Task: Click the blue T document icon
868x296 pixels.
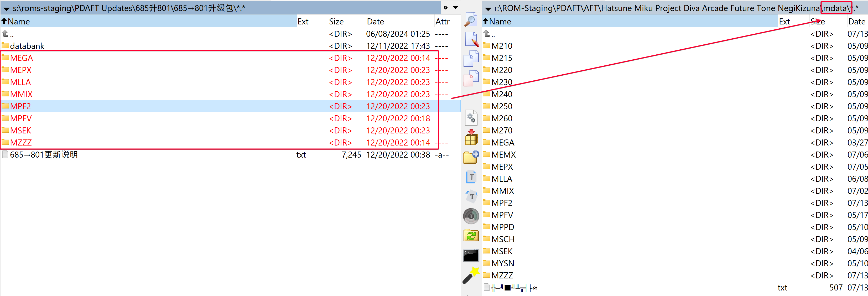Action: tap(471, 177)
